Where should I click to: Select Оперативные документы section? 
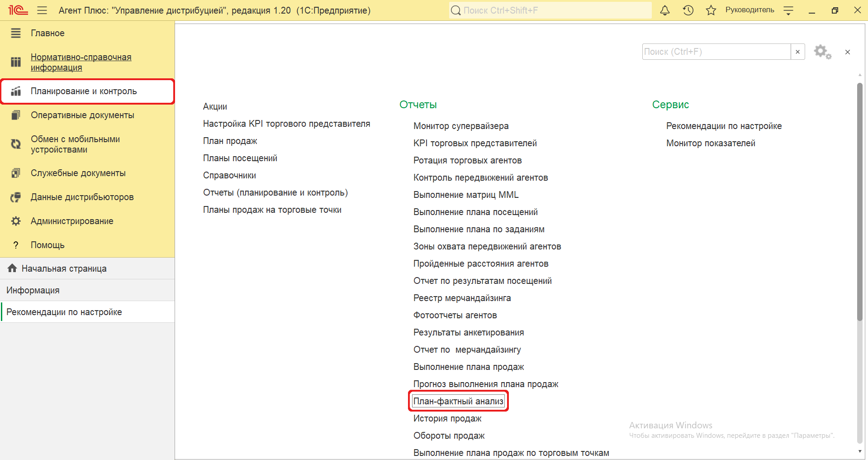(x=82, y=115)
